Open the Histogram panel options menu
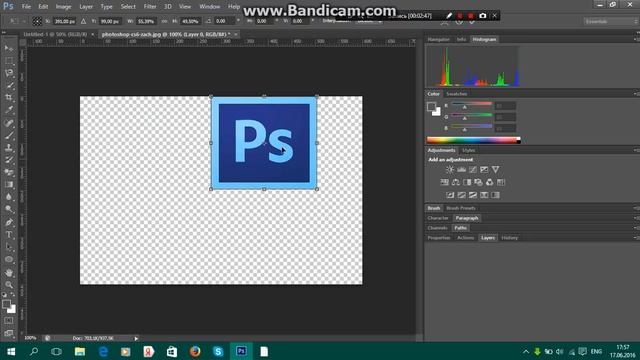640x360 pixels. (x=636, y=39)
